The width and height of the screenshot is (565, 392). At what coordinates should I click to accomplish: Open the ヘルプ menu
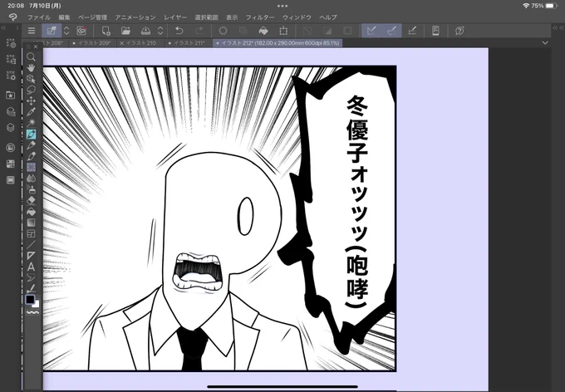tap(328, 17)
